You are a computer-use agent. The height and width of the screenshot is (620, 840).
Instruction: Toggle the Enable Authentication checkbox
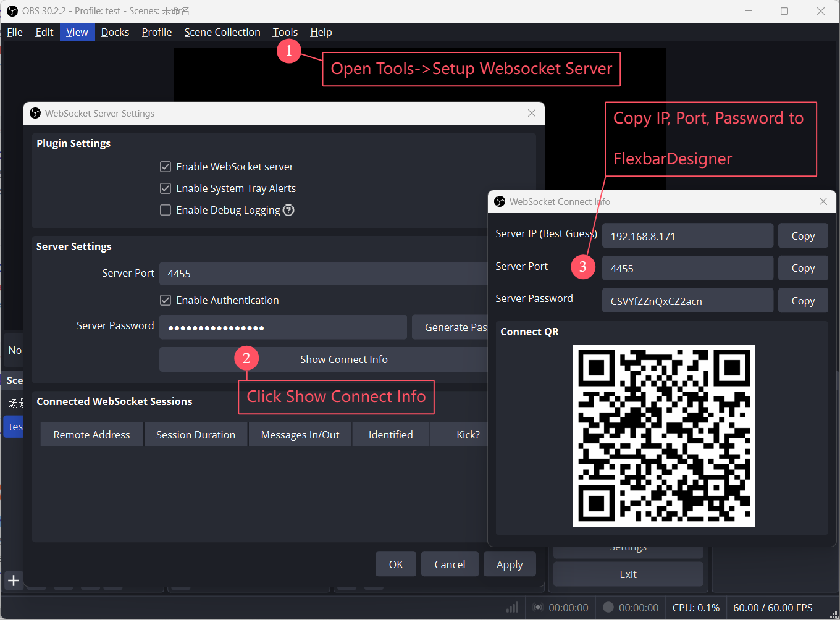166,300
